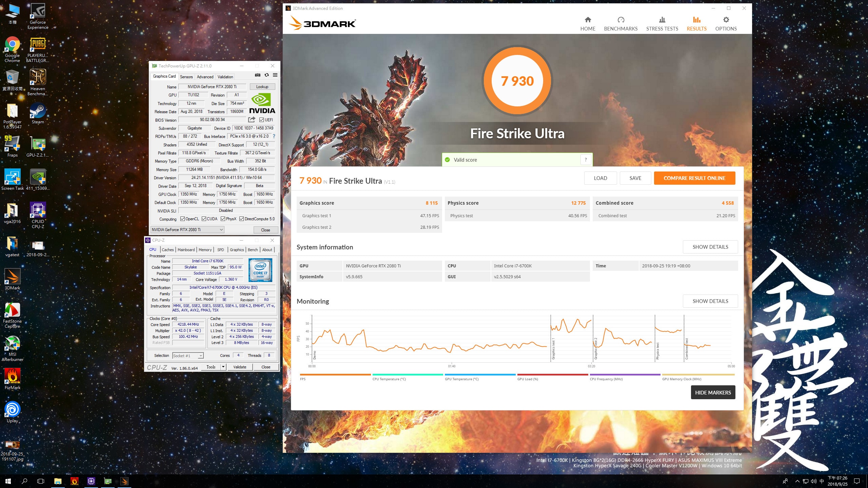Image resolution: width=868 pixels, height=488 pixels.
Task: Toggle UEFI checkbox in GPU-Z
Action: point(261,120)
